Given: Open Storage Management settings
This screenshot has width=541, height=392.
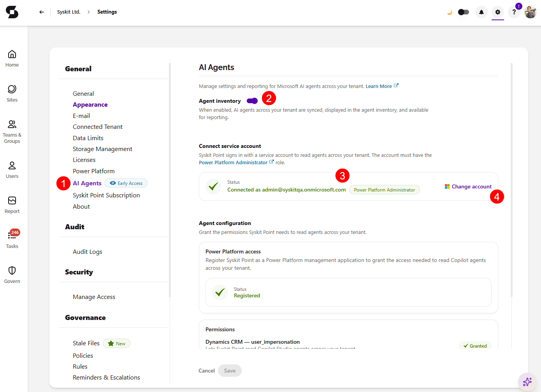Looking at the screenshot, I should click(102, 149).
